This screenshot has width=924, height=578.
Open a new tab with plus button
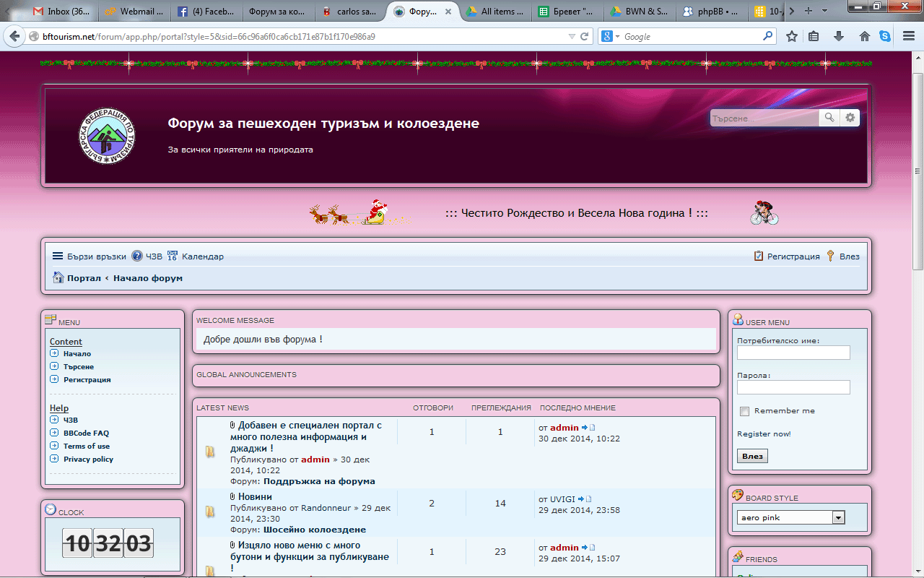pos(808,12)
